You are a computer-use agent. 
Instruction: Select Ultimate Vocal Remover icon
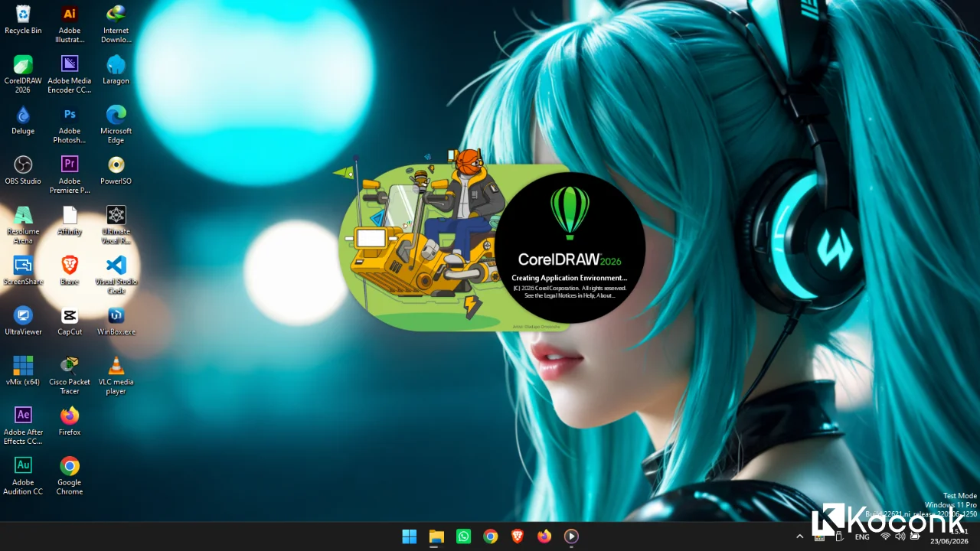click(x=116, y=225)
